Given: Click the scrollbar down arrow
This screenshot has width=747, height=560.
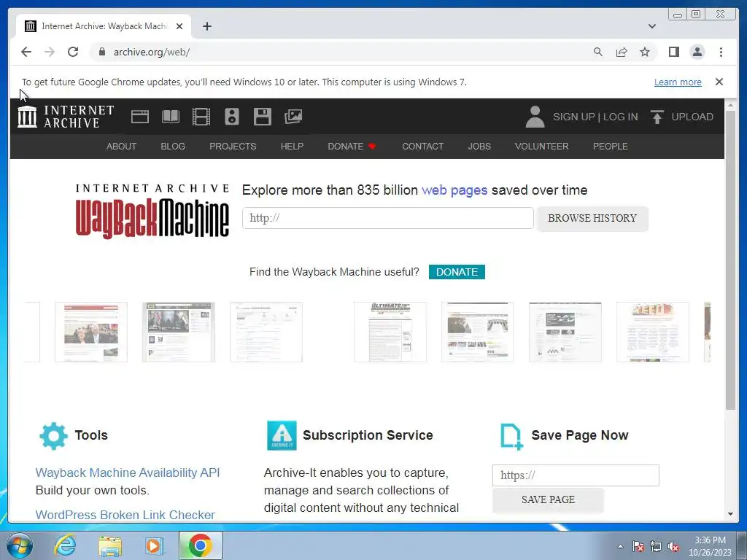Looking at the screenshot, I should 730,514.
